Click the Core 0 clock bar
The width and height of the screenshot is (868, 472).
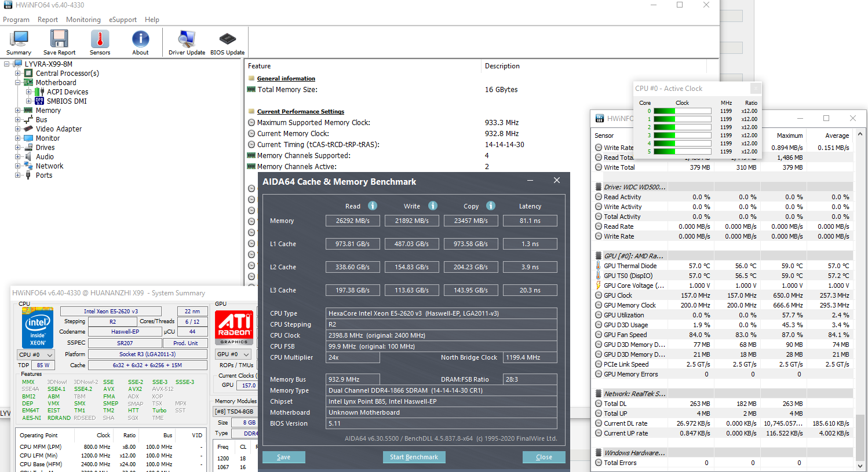[683, 111]
